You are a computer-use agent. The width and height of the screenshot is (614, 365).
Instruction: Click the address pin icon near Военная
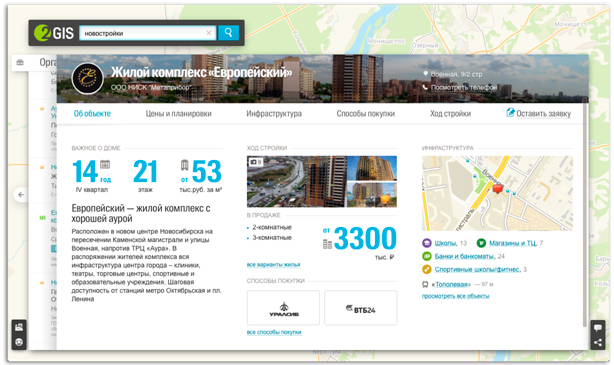click(x=425, y=74)
